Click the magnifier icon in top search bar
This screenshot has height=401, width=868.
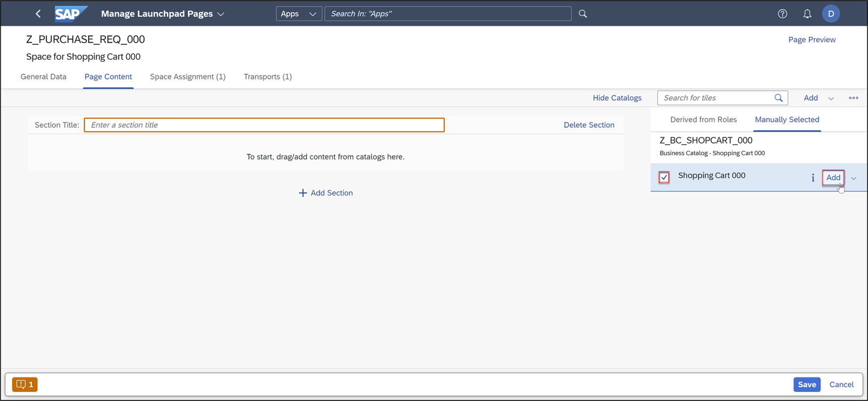click(583, 13)
